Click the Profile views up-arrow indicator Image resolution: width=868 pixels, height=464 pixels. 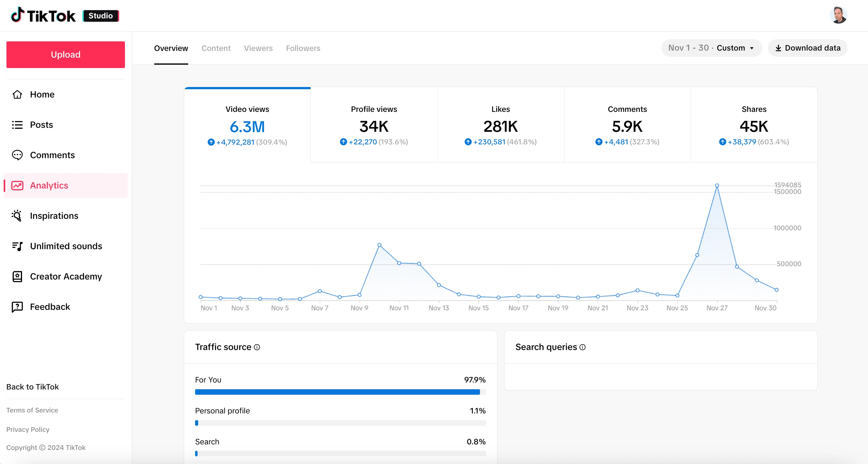pos(343,142)
